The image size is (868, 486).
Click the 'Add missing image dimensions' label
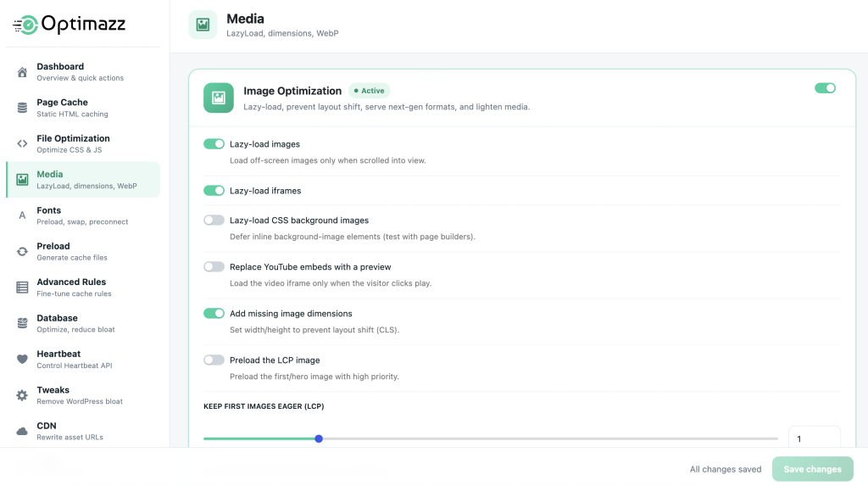(x=291, y=313)
